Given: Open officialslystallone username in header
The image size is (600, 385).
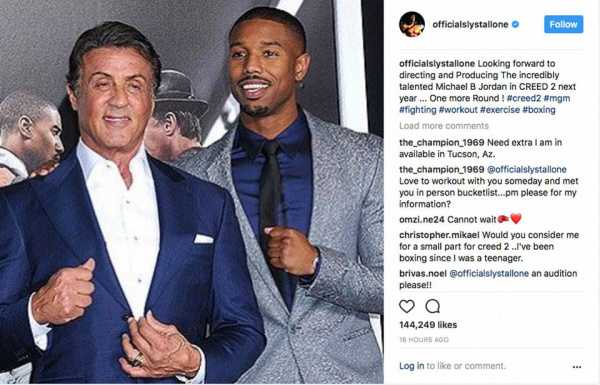Looking at the screenshot, I should coord(470,24).
